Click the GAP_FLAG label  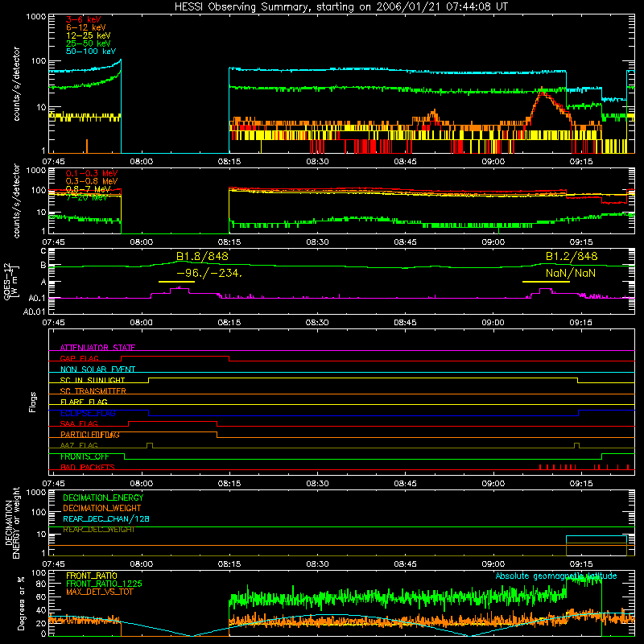coord(79,358)
